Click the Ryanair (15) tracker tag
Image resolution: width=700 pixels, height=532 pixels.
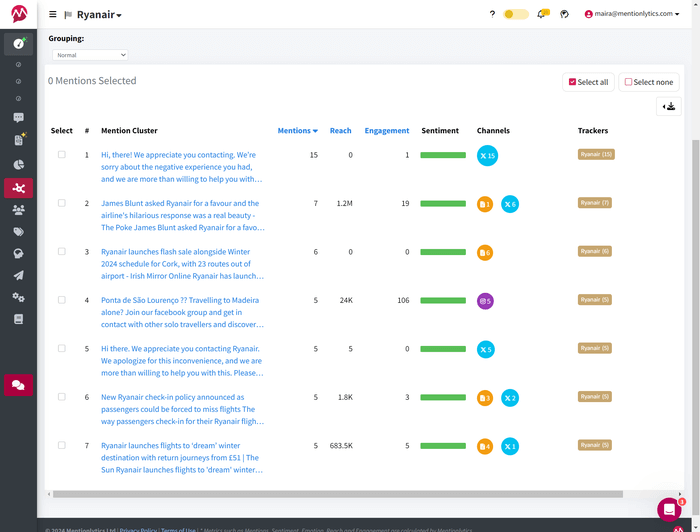[596, 154]
